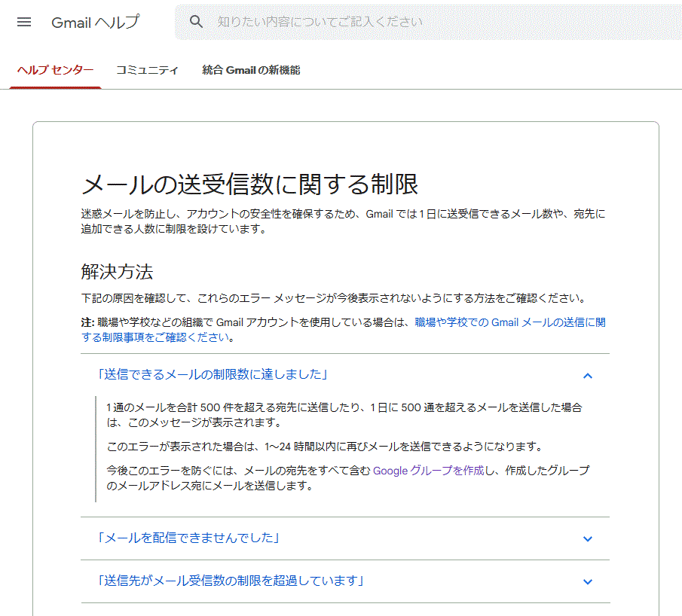This screenshot has height=616, width=682.
Task: Follow the Google グループを作成 link
Action: click(x=428, y=471)
